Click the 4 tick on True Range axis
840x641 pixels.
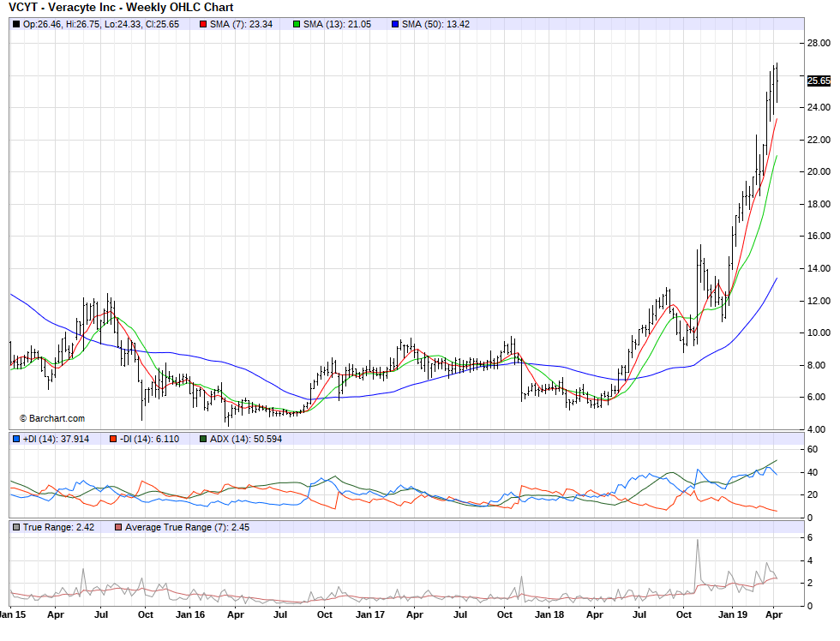(x=810, y=560)
